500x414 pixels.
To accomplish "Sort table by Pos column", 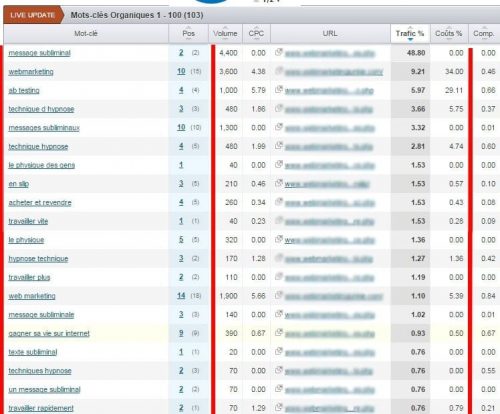I will click(188, 34).
